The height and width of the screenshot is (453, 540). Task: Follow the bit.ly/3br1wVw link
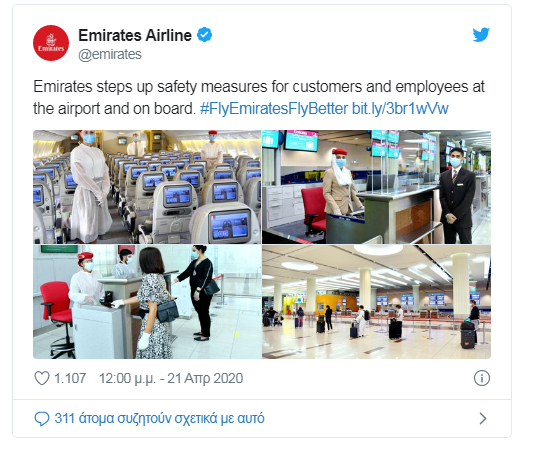400,109
